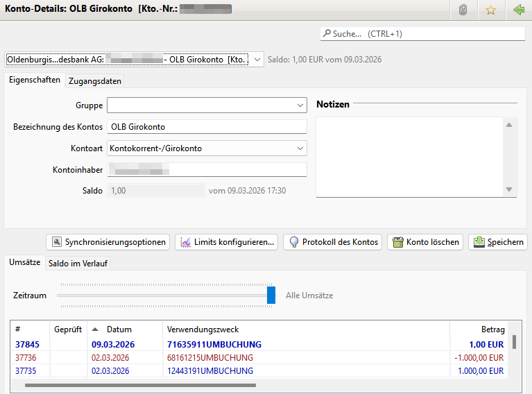Switch to Saldo im Verlauf tab
The width and height of the screenshot is (532, 394).
[78, 264]
